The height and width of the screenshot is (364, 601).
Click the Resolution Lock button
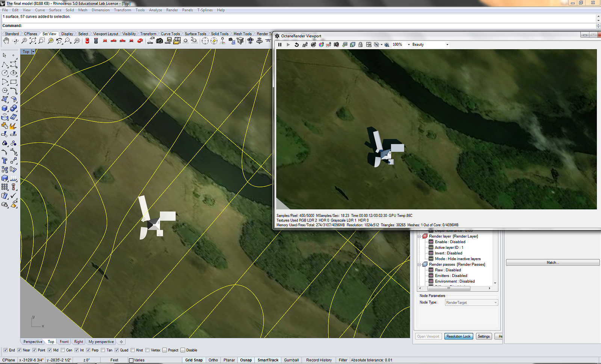tap(459, 337)
